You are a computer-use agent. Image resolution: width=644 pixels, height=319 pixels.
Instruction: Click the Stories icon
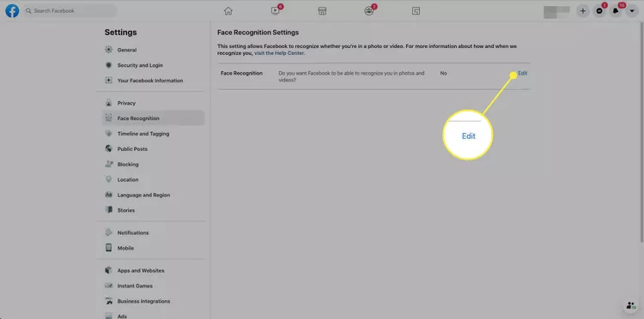pyautogui.click(x=108, y=210)
